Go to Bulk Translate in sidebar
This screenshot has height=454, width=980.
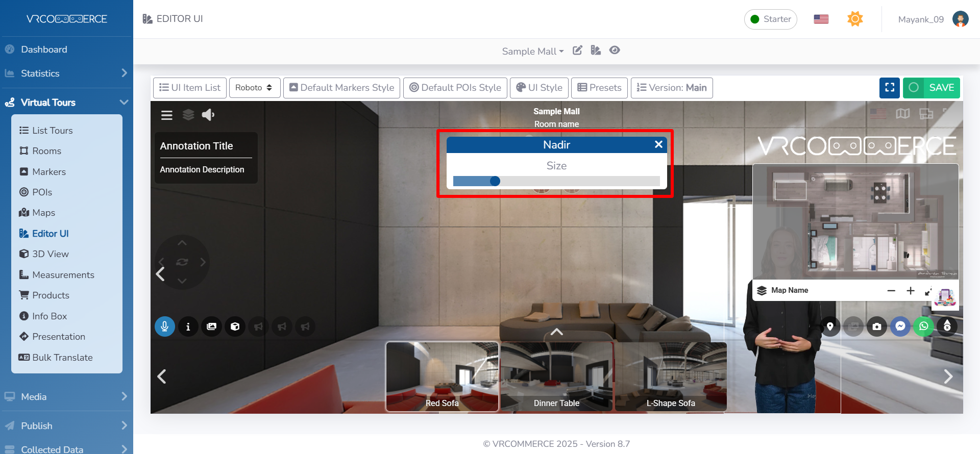[x=62, y=358]
